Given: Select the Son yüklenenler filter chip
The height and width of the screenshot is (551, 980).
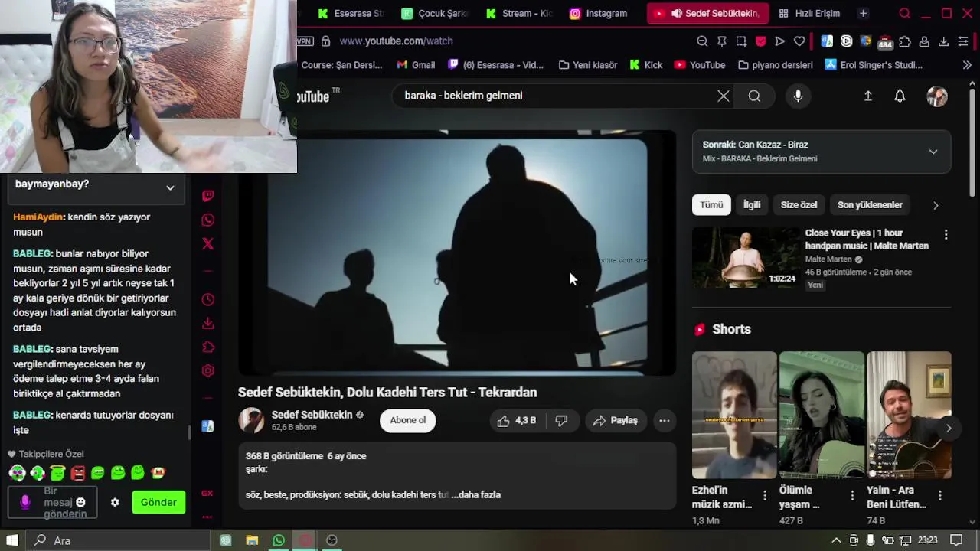Looking at the screenshot, I should click(870, 204).
